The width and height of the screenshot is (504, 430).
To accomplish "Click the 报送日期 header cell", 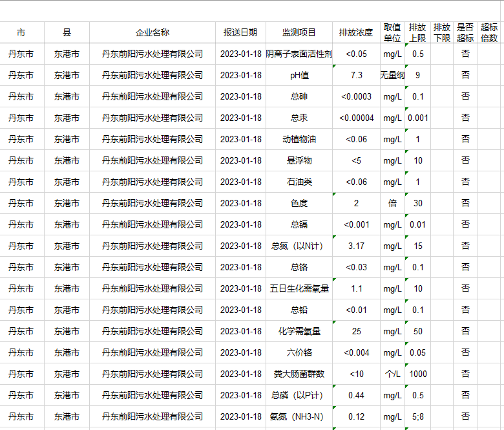I will [x=241, y=32].
